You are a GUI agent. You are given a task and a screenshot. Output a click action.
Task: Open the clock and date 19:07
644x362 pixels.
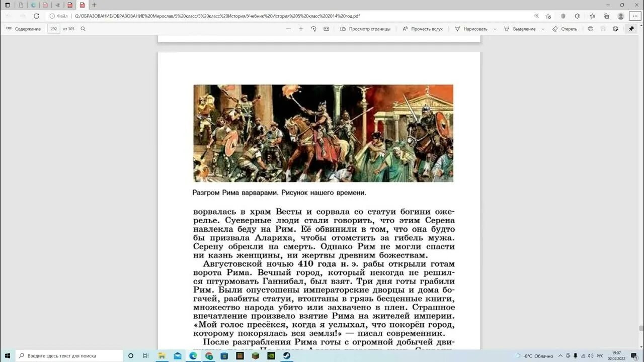(616, 355)
